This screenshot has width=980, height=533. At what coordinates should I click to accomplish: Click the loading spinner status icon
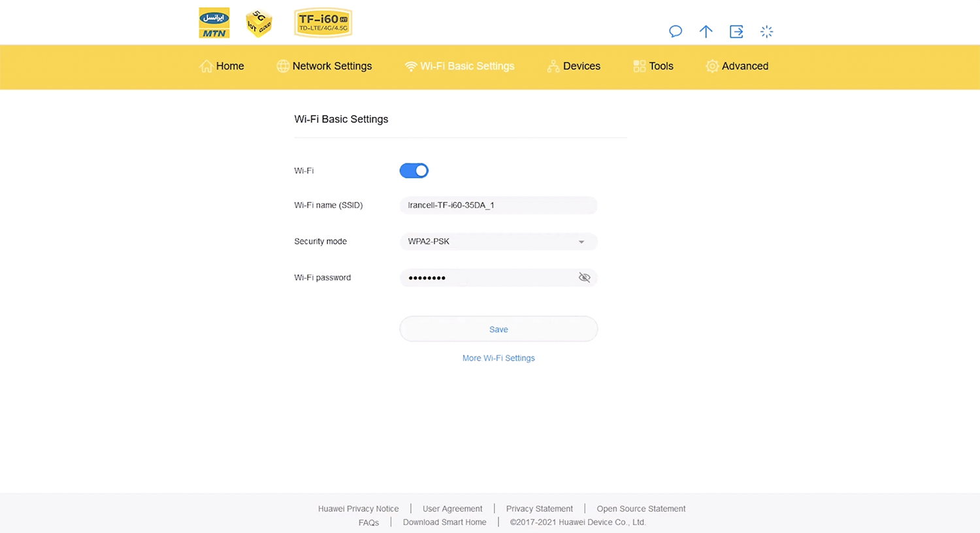[x=766, y=31]
